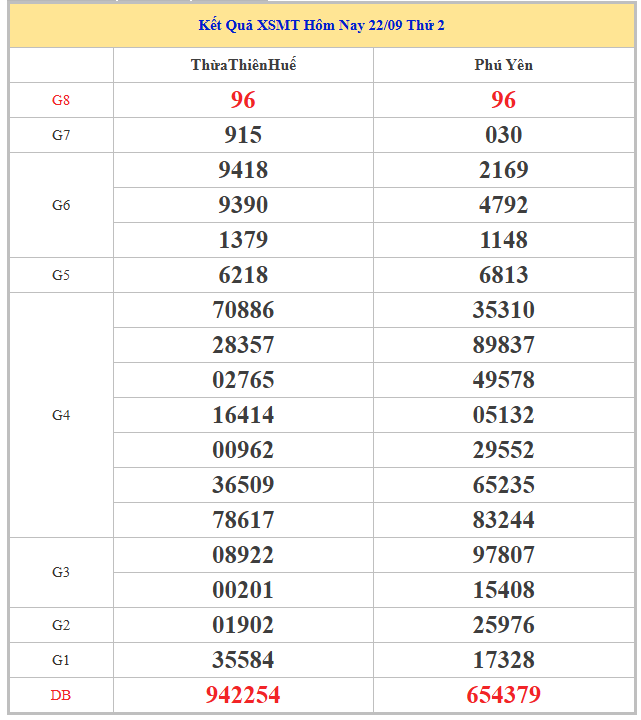Select Phú Yên special prize number 654379

click(503, 694)
